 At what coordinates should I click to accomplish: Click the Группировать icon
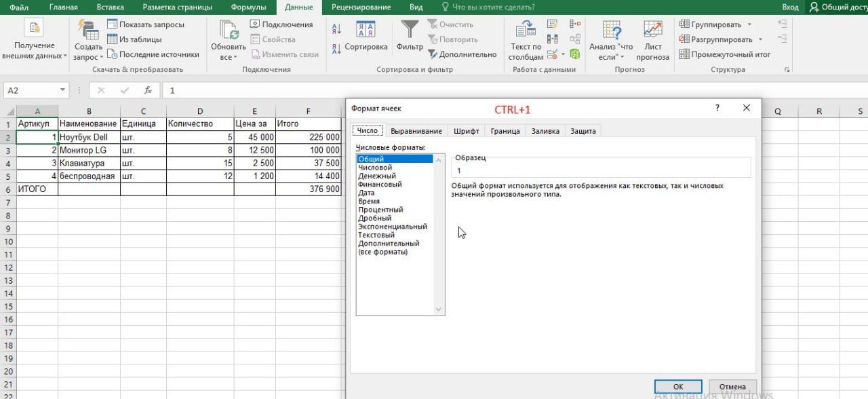[684, 24]
